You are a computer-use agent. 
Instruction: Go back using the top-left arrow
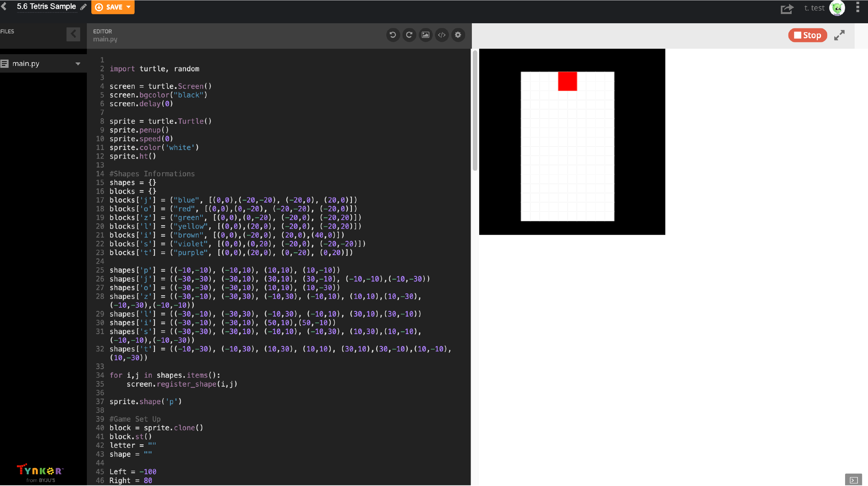(4, 6)
